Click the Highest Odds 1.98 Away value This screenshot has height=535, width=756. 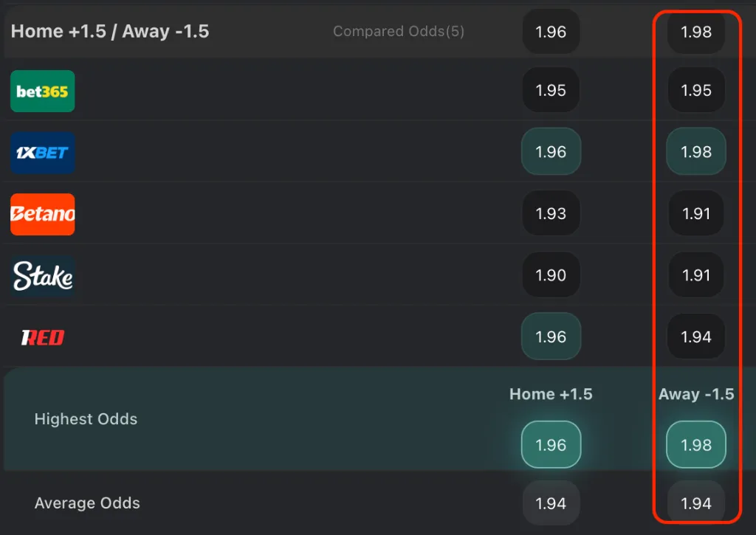(695, 444)
